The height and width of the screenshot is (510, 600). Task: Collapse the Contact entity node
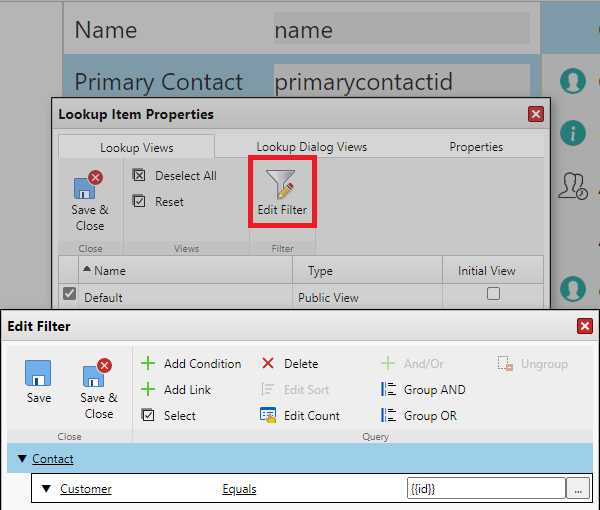point(22,458)
